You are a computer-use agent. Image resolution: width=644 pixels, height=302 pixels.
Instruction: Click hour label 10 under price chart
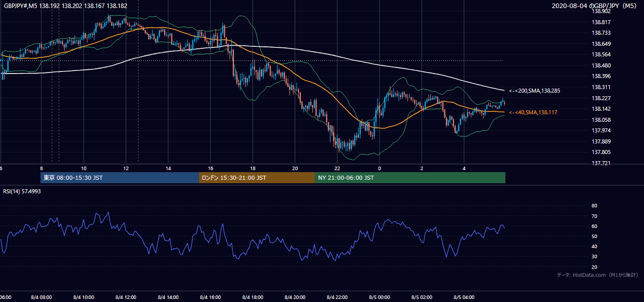[84, 168]
